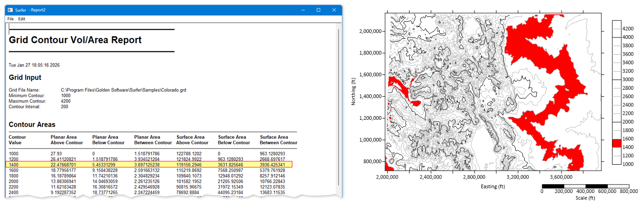The image size is (644, 210).
Task: Open the File menu
Action: pyautogui.click(x=11, y=19)
